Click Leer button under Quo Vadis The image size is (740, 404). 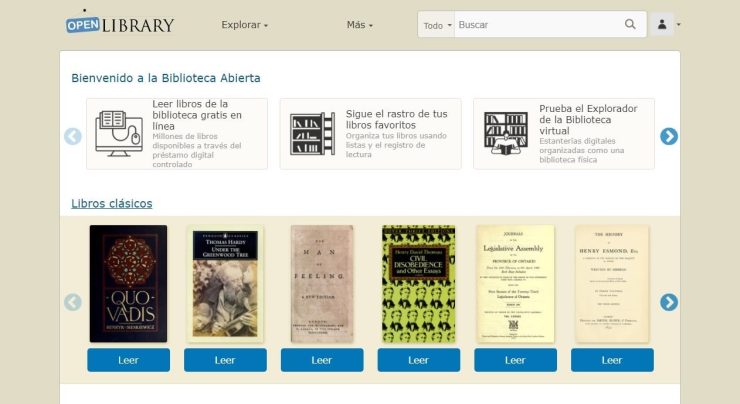click(128, 360)
